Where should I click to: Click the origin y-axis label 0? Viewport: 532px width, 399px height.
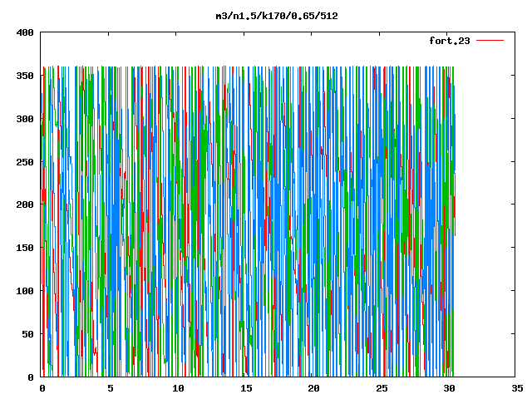point(31,377)
